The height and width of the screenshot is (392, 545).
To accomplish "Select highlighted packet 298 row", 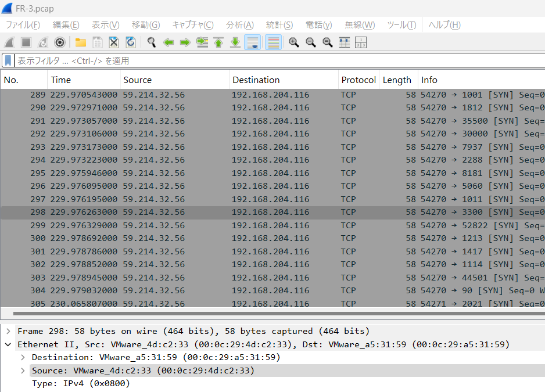I will point(273,212).
